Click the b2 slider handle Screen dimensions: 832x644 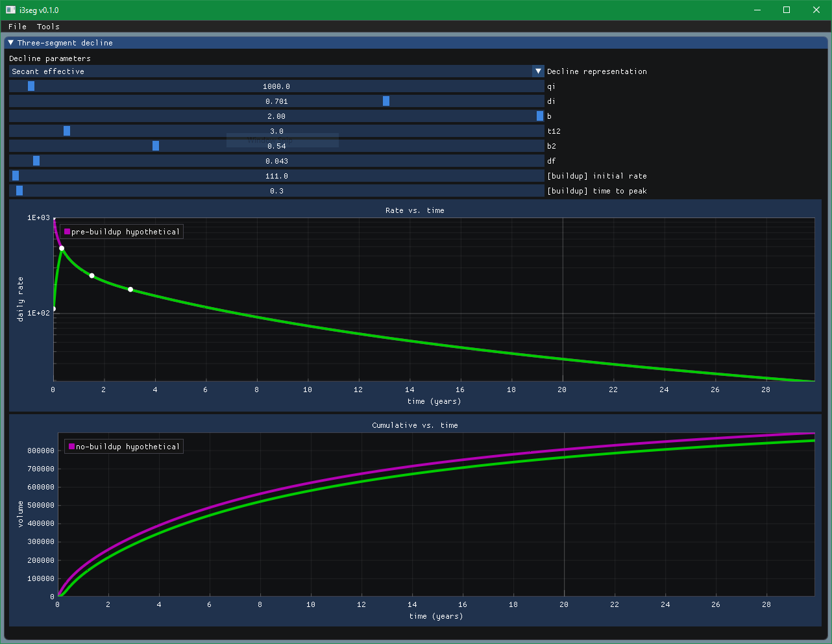click(x=156, y=146)
